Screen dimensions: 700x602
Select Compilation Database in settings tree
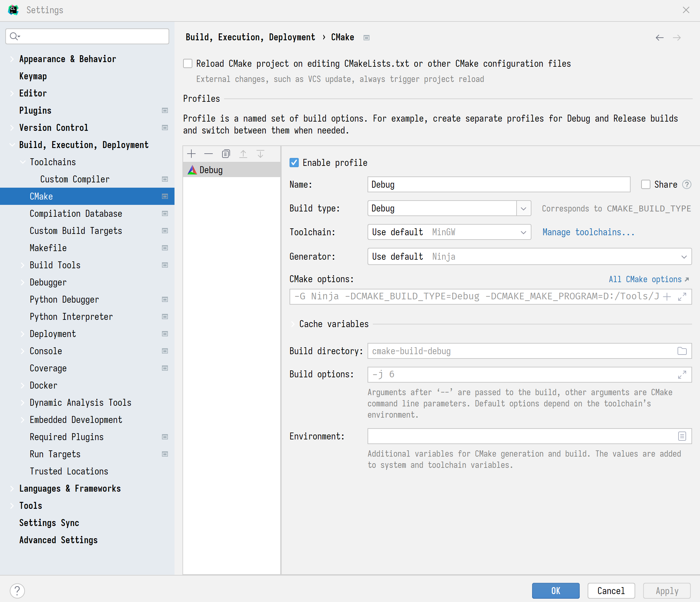coord(76,213)
